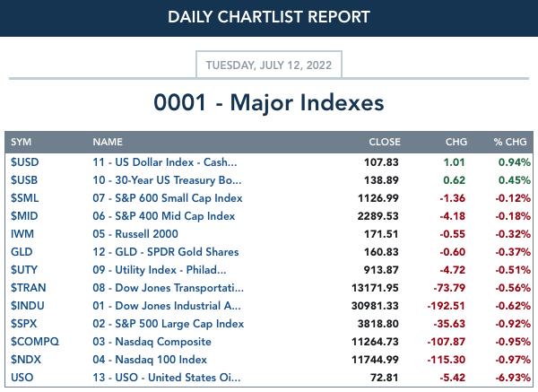Sort by the NAME column header

[x=108, y=142]
